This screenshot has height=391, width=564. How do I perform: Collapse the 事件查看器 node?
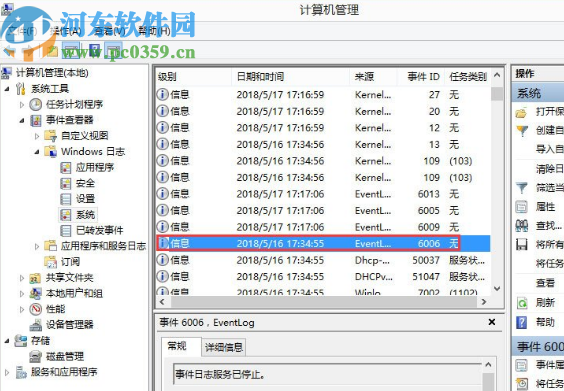[x=22, y=121]
